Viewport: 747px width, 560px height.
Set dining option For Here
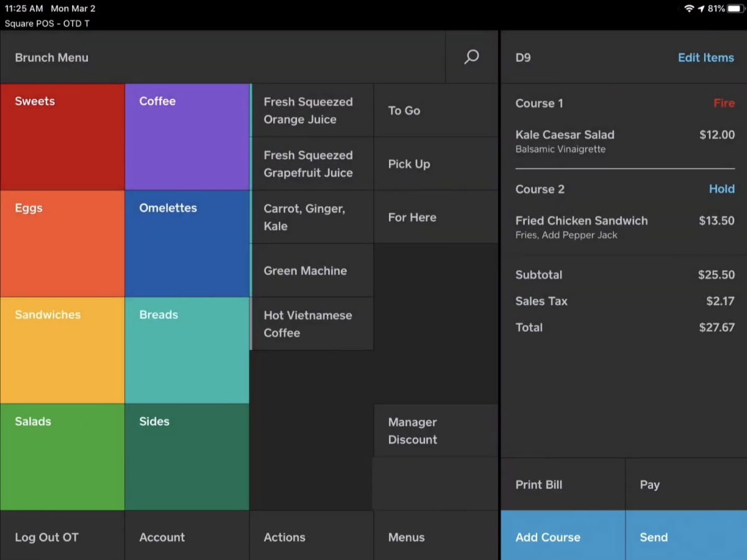click(x=436, y=217)
